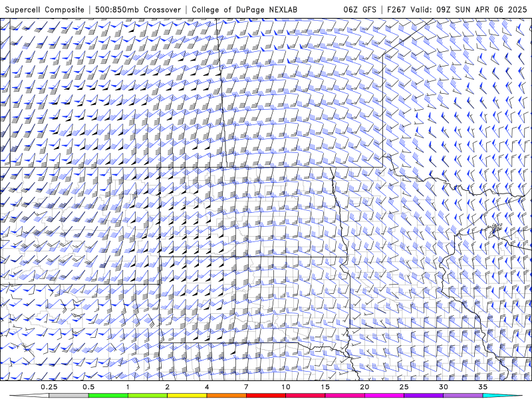Image resolution: width=532 pixels, height=399 pixels.
Task: Select the orange swatch between 4 and 7
Action: click(x=226, y=396)
